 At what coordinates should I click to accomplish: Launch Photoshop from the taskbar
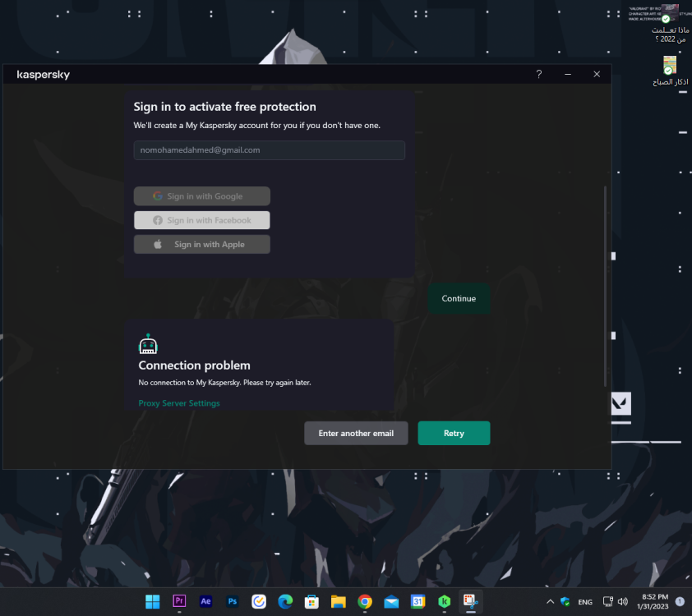(232, 601)
